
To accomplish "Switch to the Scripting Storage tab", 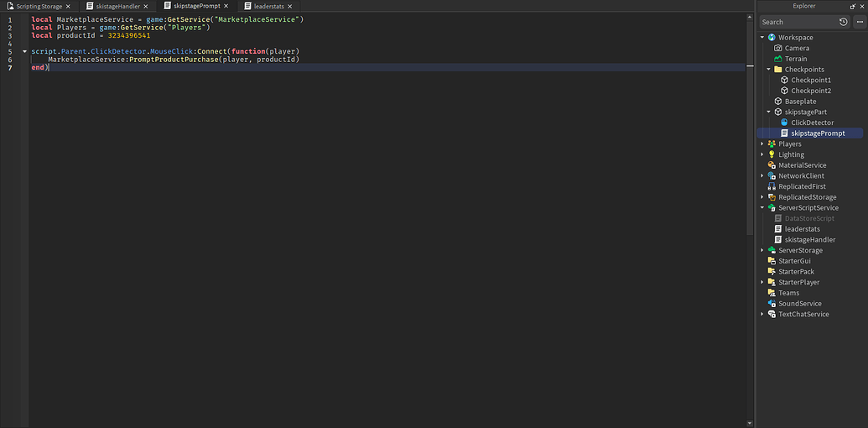I will click(x=39, y=6).
